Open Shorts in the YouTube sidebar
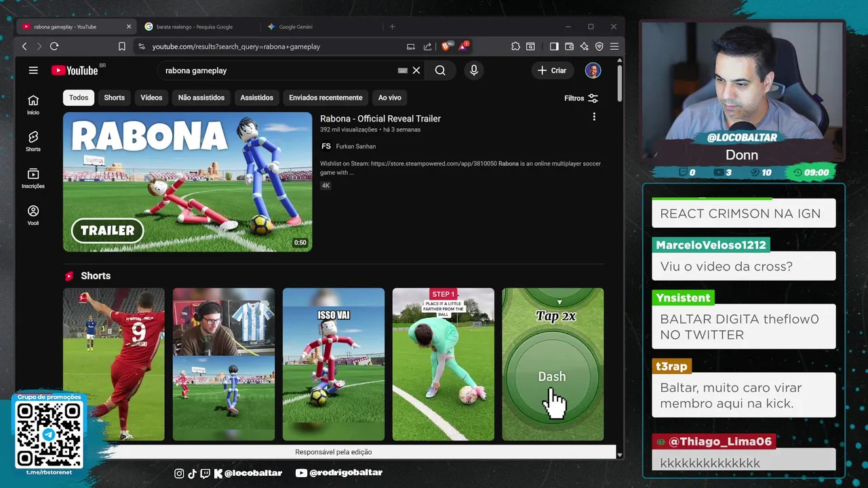Viewport: 868px width, 488px height. pos(33,141)
